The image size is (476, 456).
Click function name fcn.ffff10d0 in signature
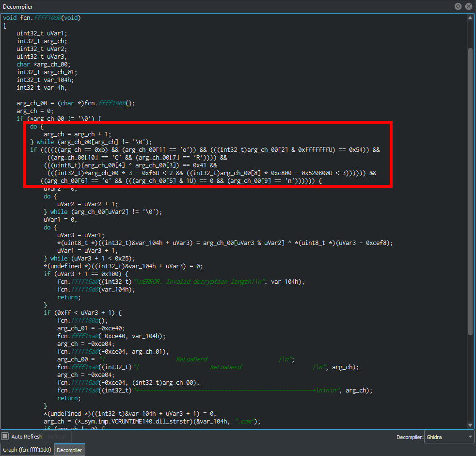[x=41, y=17]
